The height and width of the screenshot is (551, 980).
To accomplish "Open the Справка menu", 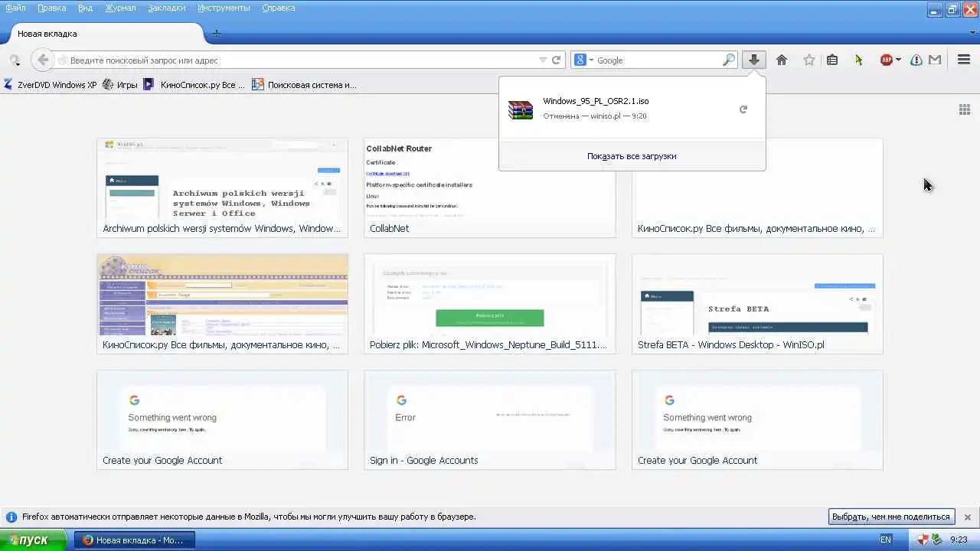I will (279, 8).
